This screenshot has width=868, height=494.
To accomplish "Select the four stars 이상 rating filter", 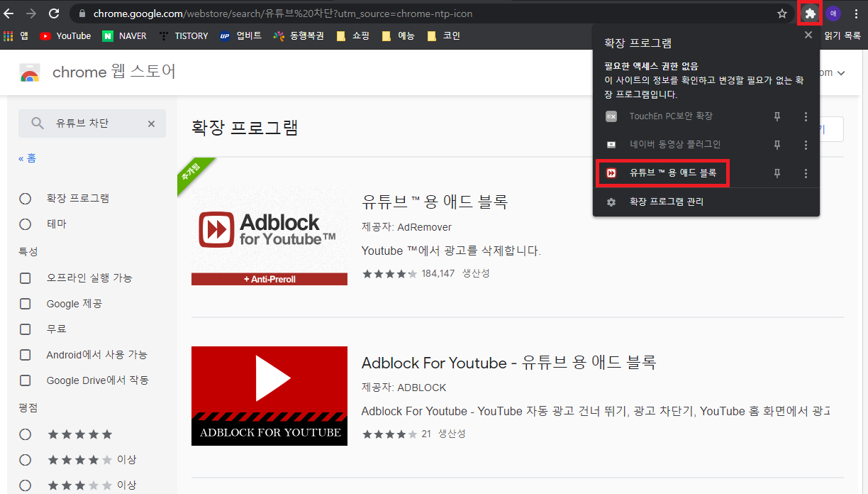I will (x=26, y=460).
